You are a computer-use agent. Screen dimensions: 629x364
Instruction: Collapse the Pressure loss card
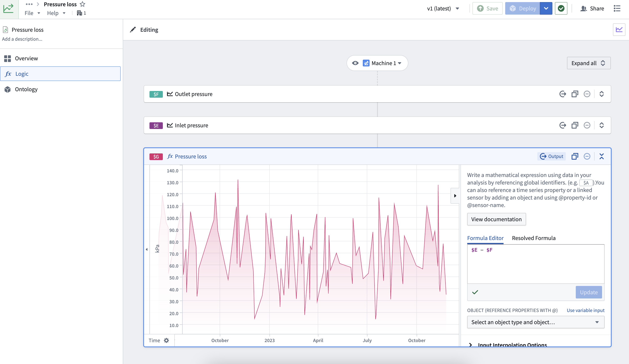pos(601,156)
